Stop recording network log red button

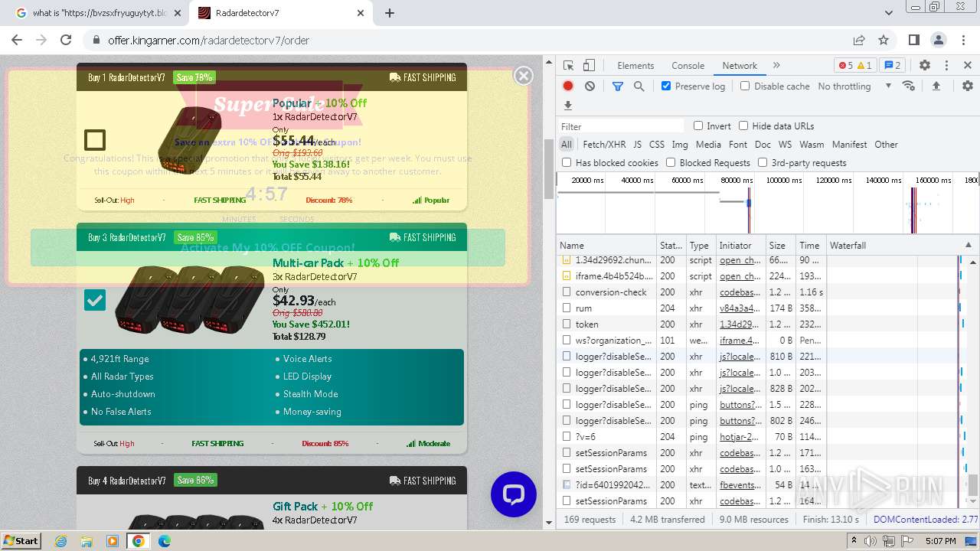tap(568, 86)
